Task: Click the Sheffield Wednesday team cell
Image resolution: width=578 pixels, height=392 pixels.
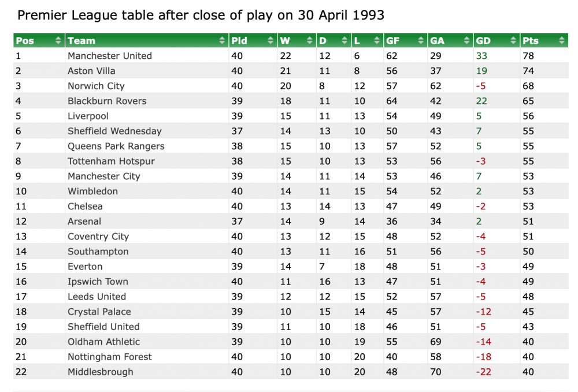Action: point(114,131)
